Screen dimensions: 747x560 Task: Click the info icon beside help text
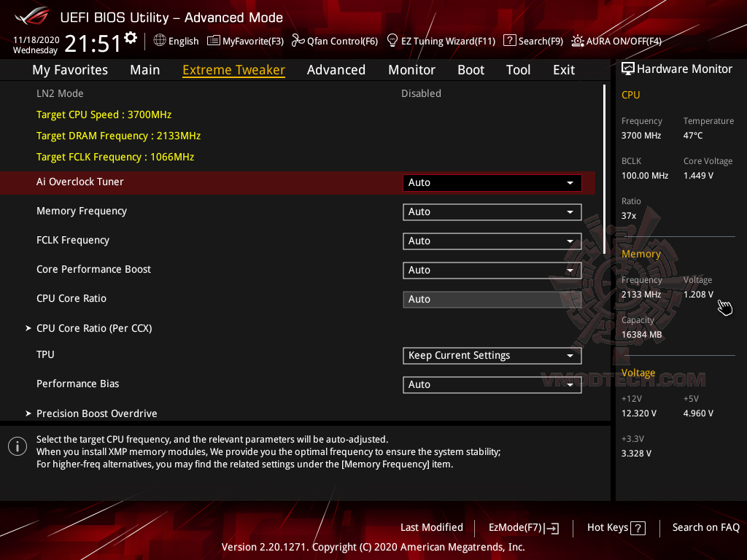(18, 446)
